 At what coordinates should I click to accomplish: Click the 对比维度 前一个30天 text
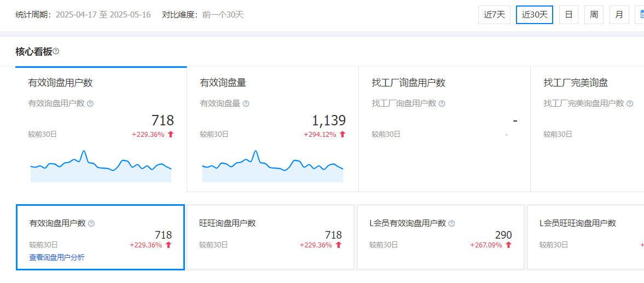203,15
